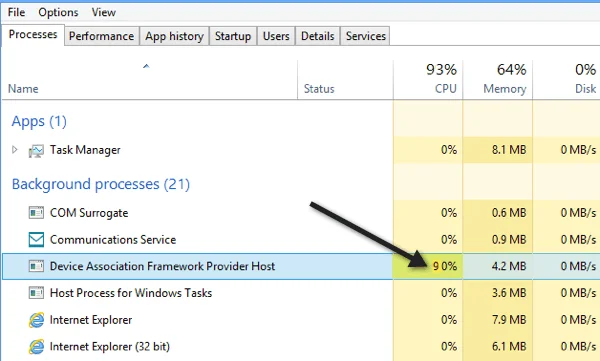600x361 pixels.
Task: Expand the Task Manager process entry
Action: tap(15, 150)
